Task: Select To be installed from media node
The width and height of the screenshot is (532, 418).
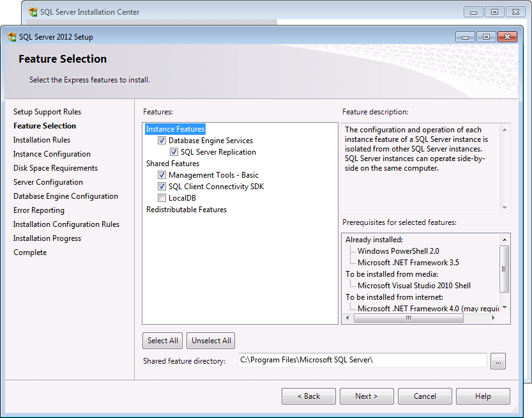Action: pos(392,274)
